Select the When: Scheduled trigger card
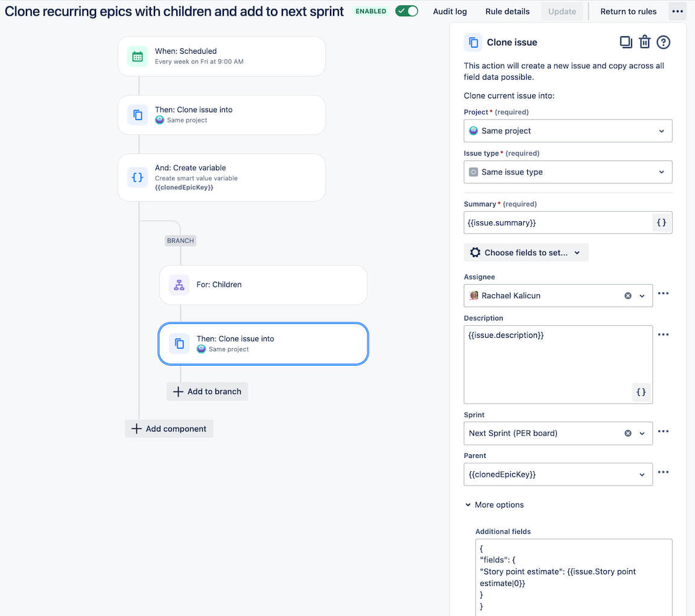The image size is (695, 616). (x=221, y=56)
